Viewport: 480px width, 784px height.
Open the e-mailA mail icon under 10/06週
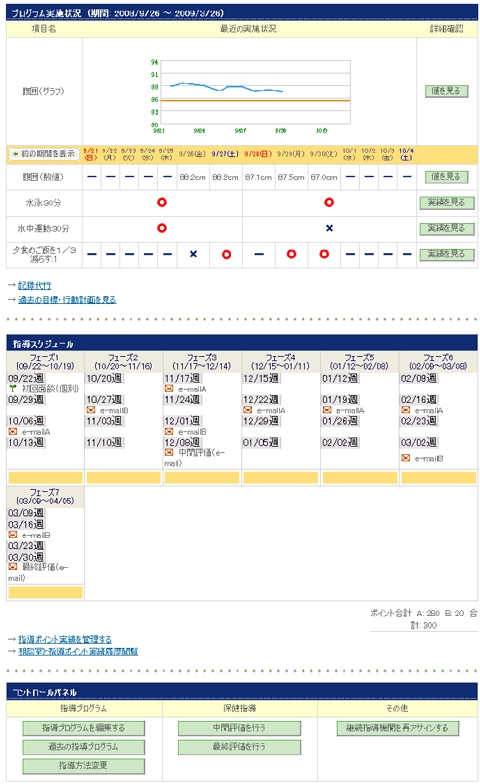[12, 432]
